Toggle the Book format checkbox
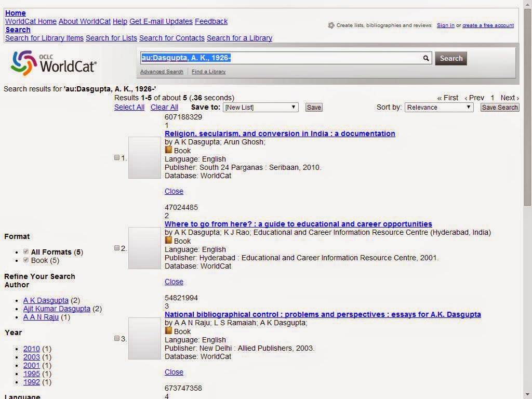 coord(26,260)
